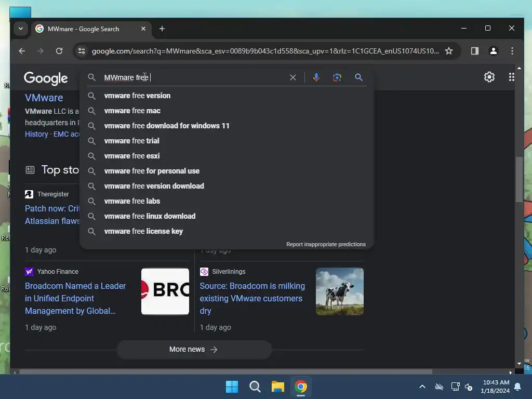Click the blue search magnifier button
The image size is (532, 399).
(358, 77)
